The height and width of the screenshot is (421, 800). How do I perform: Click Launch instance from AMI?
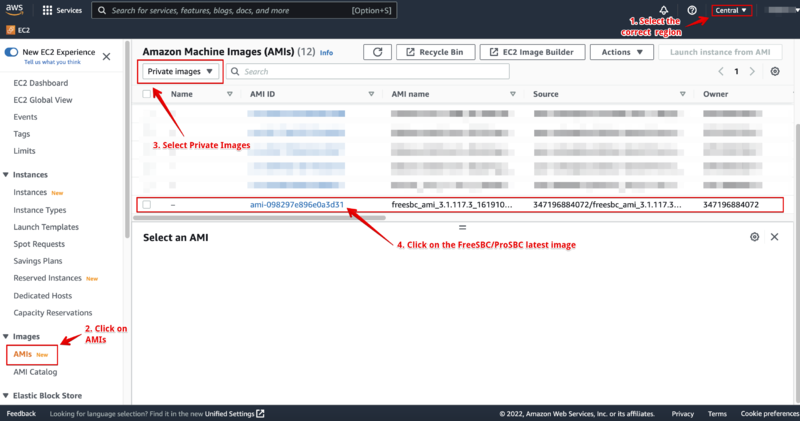coord(720,52)
